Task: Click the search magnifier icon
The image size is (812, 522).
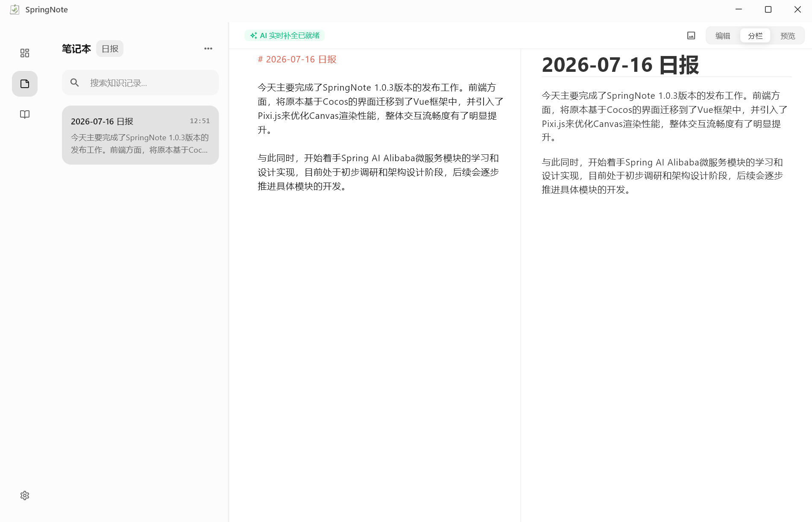Action: [75, 83]
